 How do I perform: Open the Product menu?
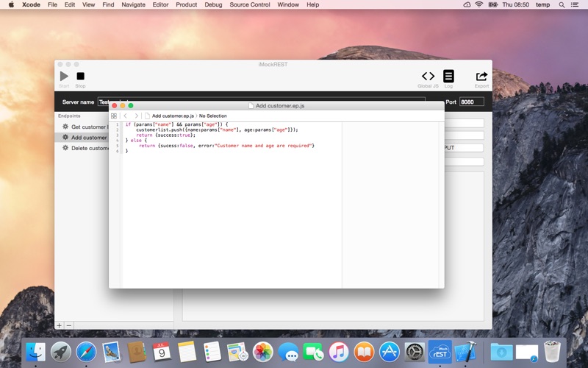(187, 4)
